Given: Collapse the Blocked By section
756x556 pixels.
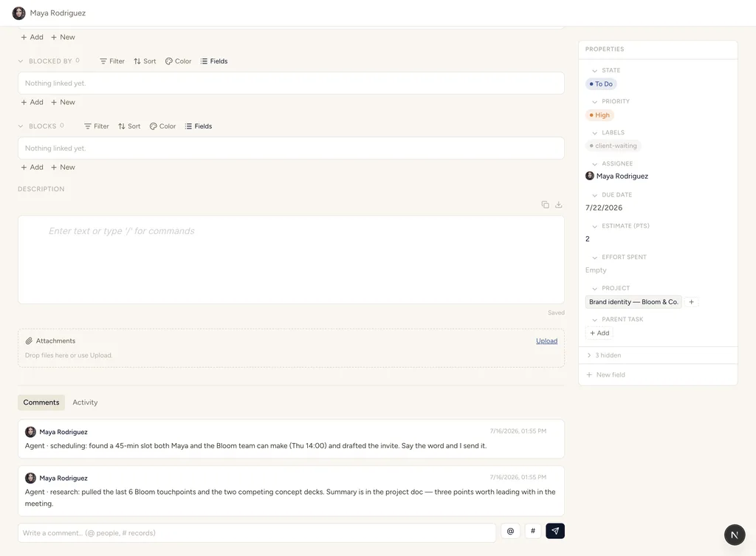Looking at the screenshot, I should tap(21, 61).
